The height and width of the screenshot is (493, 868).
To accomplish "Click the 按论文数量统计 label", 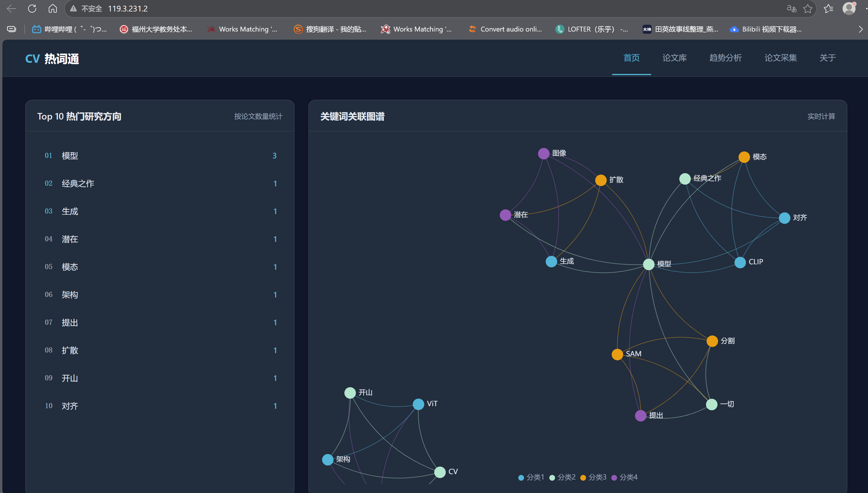I will coord(258,116).
